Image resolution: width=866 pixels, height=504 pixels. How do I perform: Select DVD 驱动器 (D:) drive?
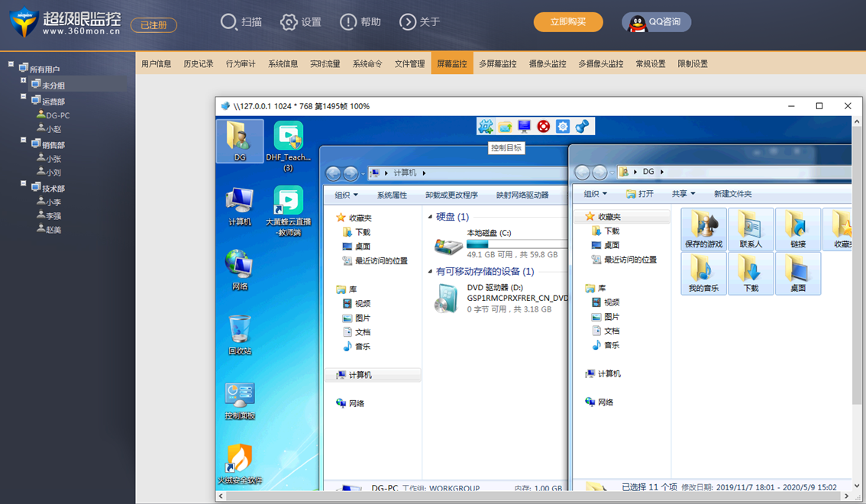[500, 298]
